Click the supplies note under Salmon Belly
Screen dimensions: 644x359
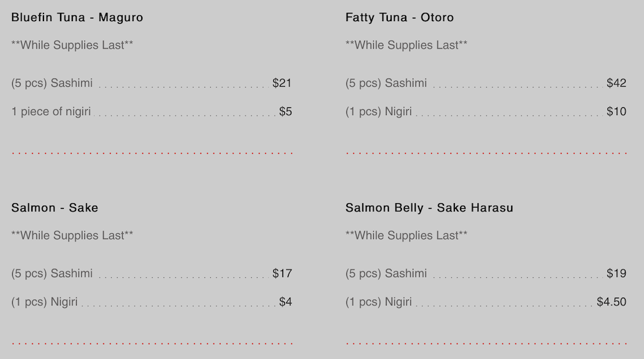point(406,236)
